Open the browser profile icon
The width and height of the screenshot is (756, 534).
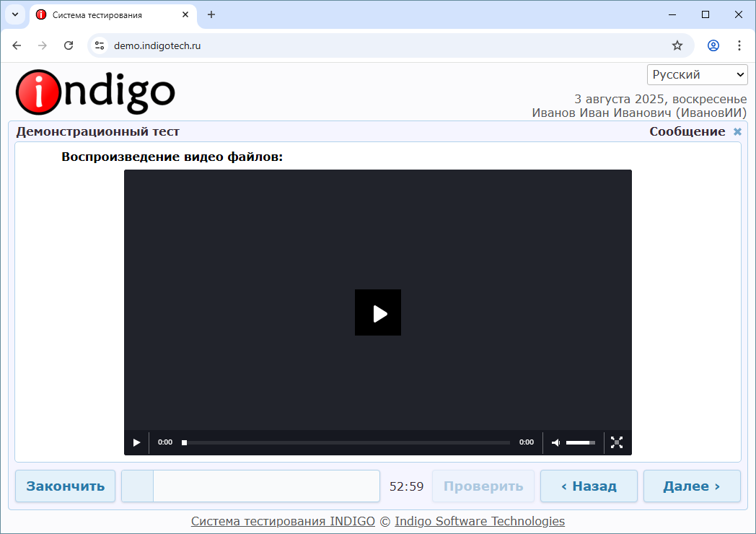pos(713,45)
